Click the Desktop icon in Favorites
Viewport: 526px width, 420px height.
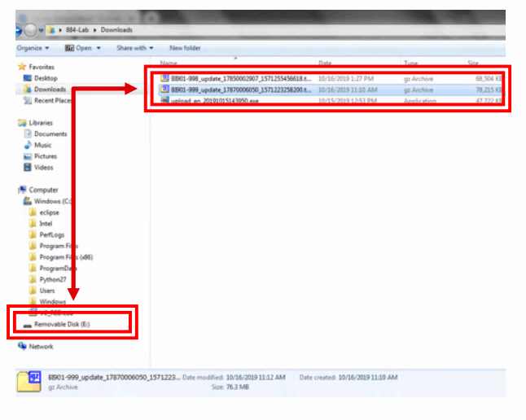(x=28, y=78)
